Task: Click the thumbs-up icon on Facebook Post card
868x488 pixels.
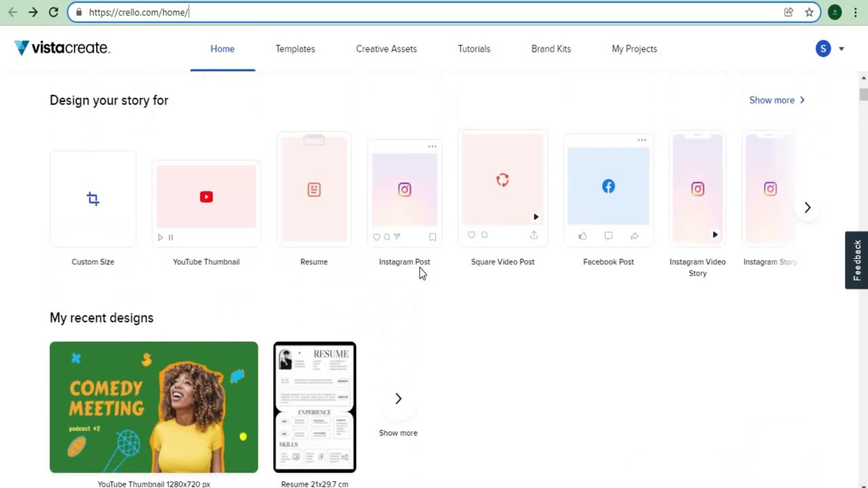Action: 583,236
